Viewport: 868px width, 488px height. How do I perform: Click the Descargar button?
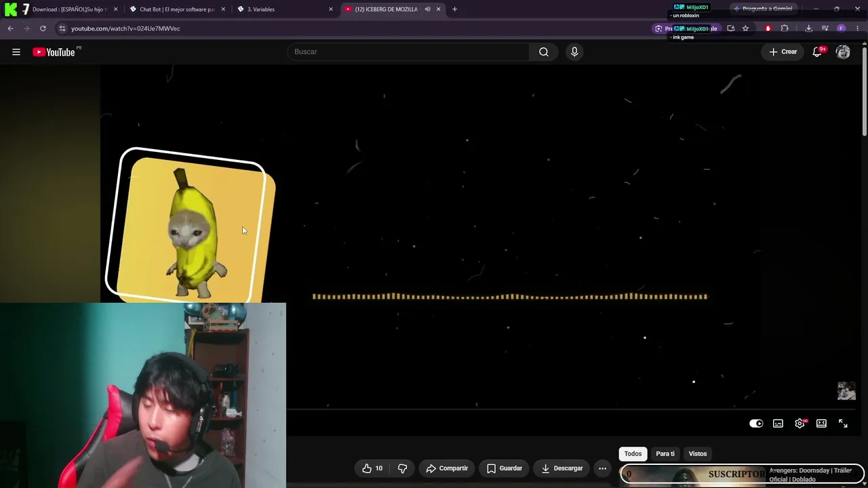[562, 468]
